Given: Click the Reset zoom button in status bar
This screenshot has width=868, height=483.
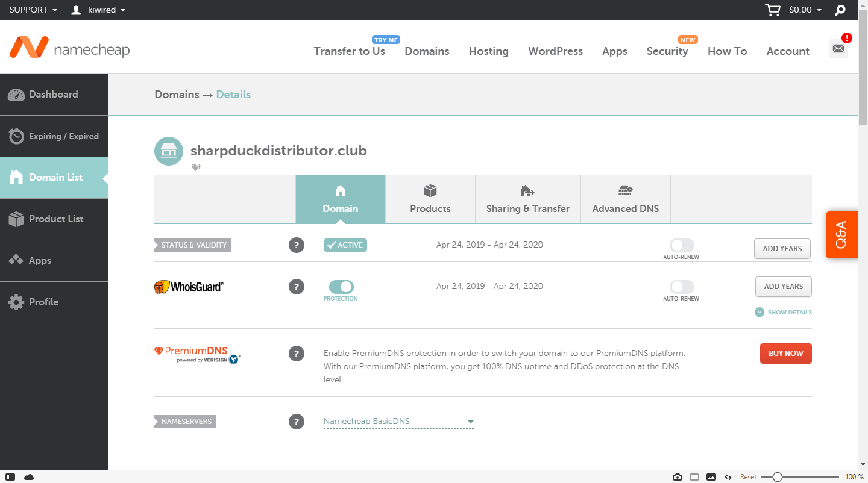Looking at the screenshot, I should click(x=748, y=477).
